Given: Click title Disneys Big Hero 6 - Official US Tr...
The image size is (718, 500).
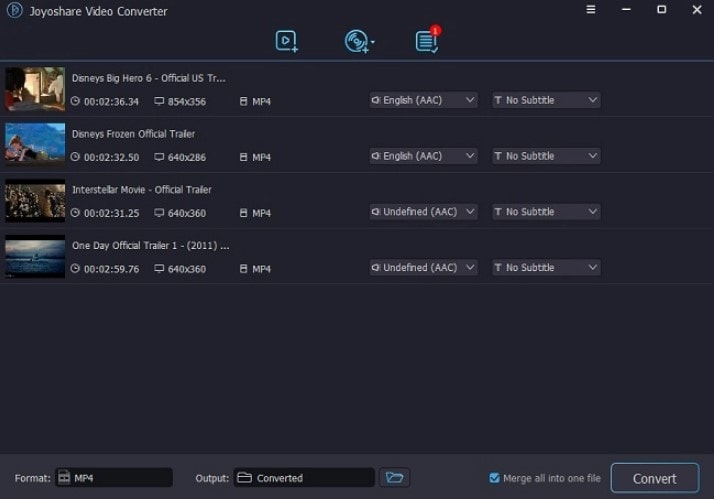Looking at the screenshot, I should click(149, 78).
